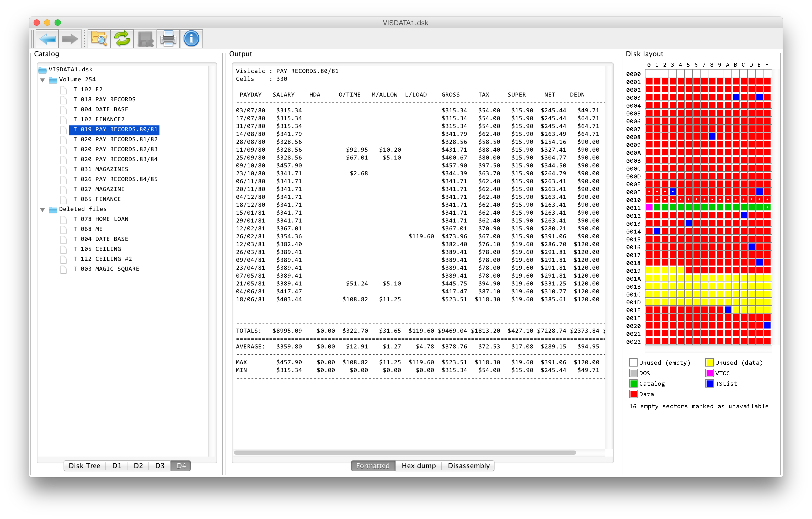Image resolution: width=812 pixels, height=519 pixels.
Task: Click the 26/02/81 payday row date
Action: pyautogui.click(x=250, y=236)
